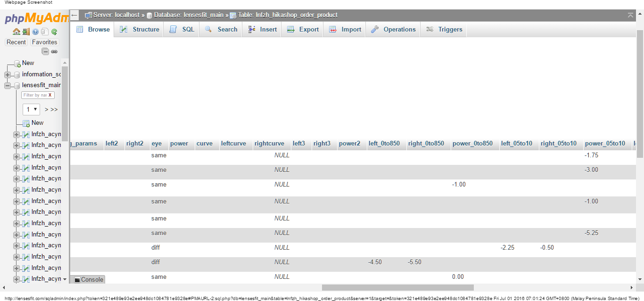Sort by power2 column header
The width and height of the screenshot is (644, 301).
[x=349, y=144]
